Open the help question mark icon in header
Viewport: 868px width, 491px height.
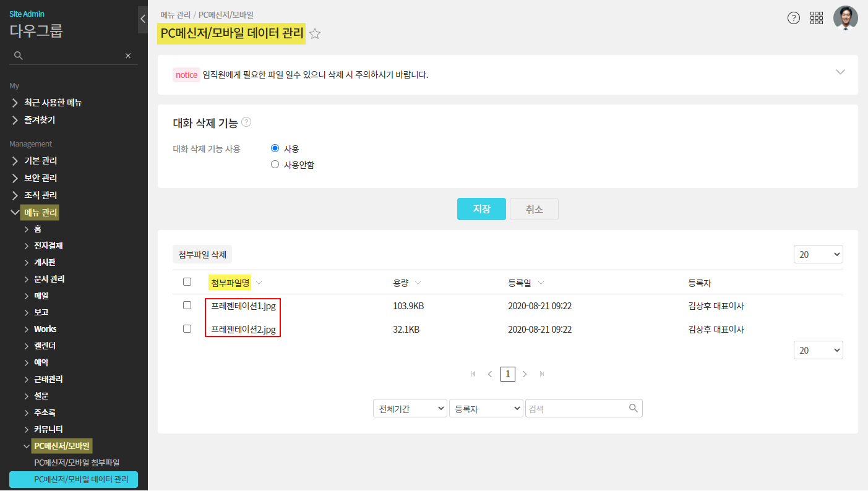[794, 18]
